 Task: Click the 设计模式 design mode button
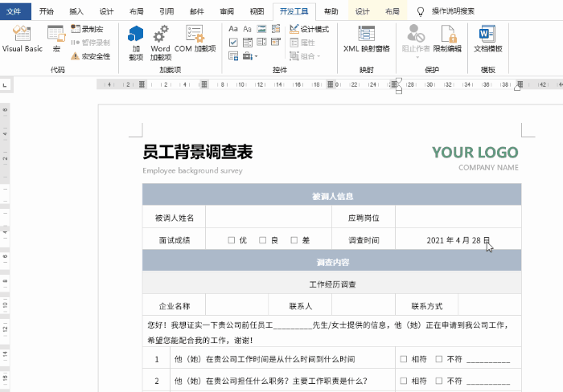[309, 29]
